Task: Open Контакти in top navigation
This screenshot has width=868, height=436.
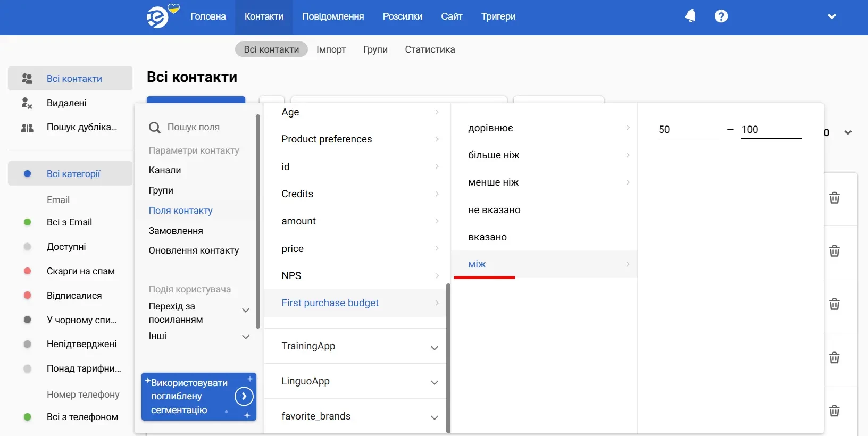Action: pyautogui.click(x=264, y=16)
